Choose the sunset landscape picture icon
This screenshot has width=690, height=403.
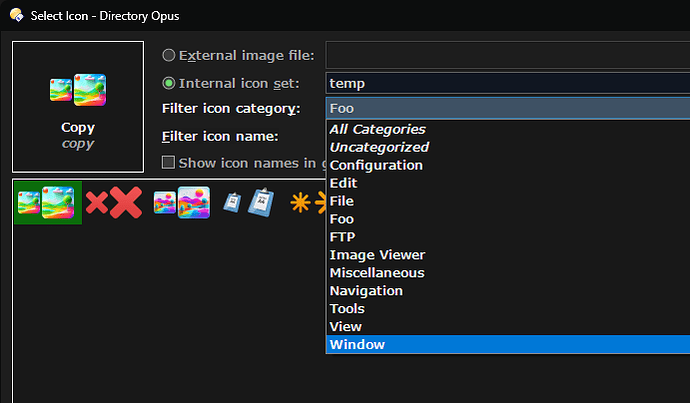[x=180, y=203]
